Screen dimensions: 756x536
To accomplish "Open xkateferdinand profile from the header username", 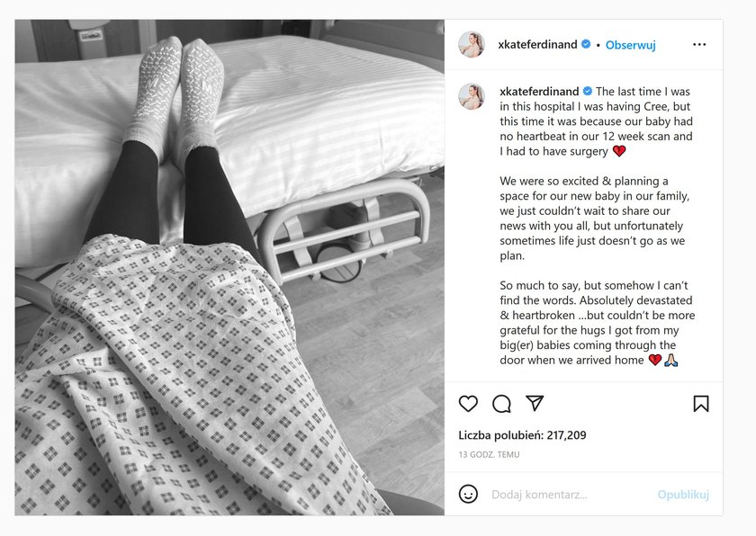I will 537,45.
